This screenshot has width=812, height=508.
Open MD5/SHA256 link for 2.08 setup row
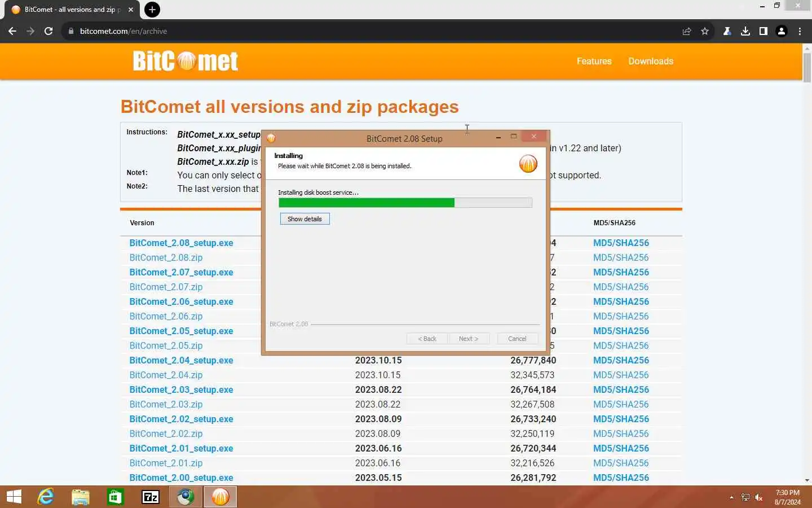(x=621, y=243)
